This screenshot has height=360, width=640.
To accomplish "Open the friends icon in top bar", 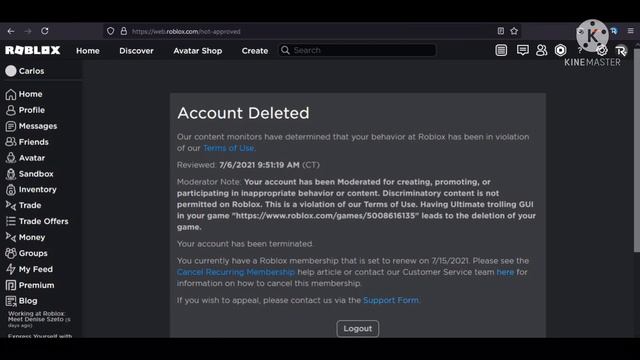I will coord(542,50).
